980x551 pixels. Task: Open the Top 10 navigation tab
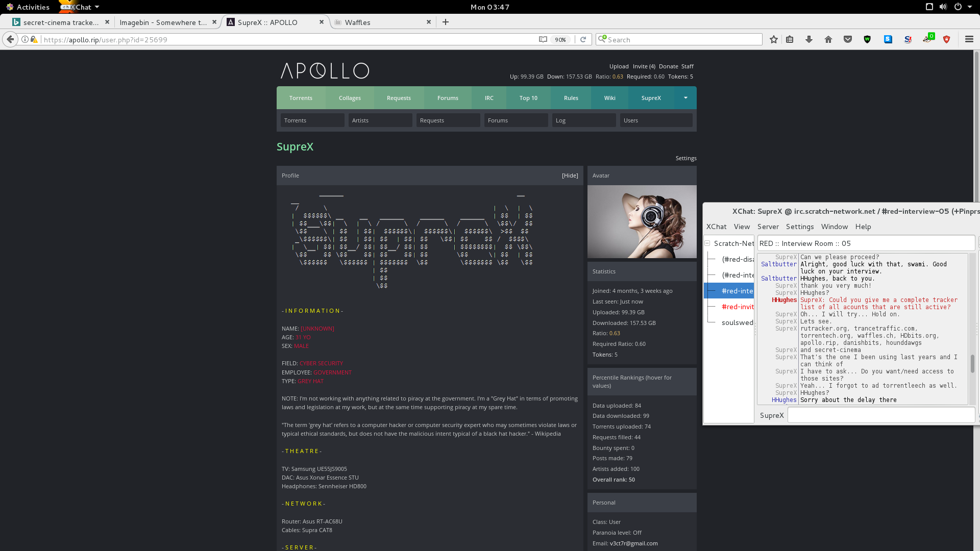[528, 98]
